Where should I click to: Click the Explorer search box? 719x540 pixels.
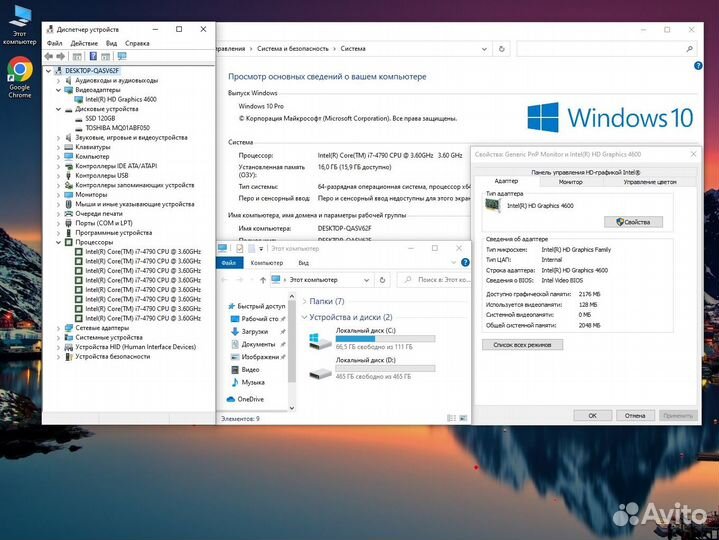434,280
